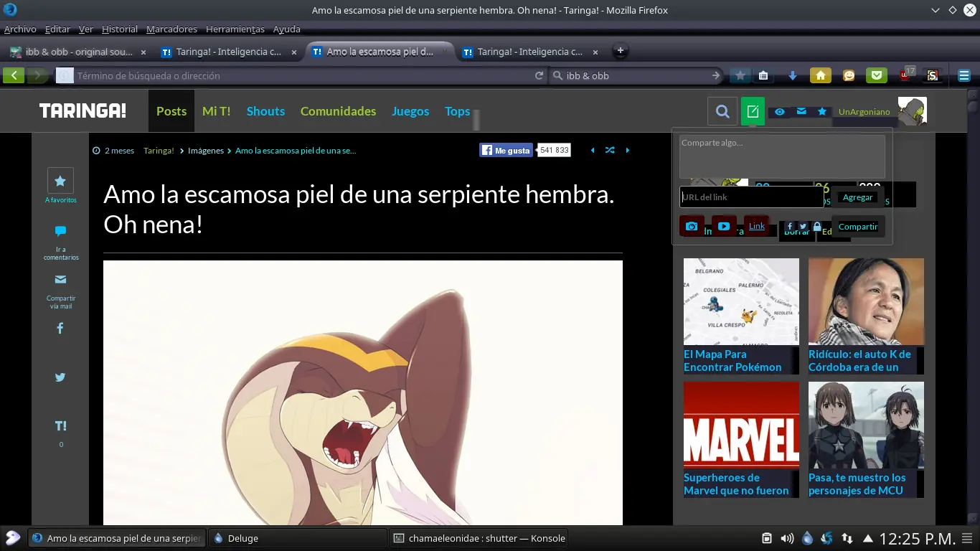This screenshot has width=980, height=551.
Task: Open the Posts nav tab
Action: pos(171,111)
